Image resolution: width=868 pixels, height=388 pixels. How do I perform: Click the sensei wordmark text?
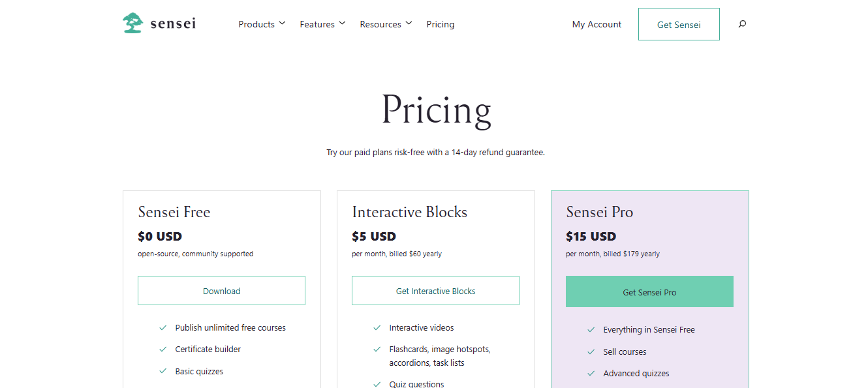[x=173, y=24]
